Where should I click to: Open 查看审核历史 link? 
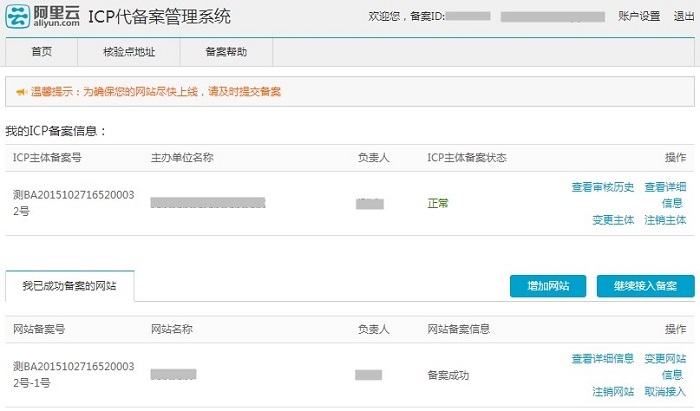(x=602, y=187)
